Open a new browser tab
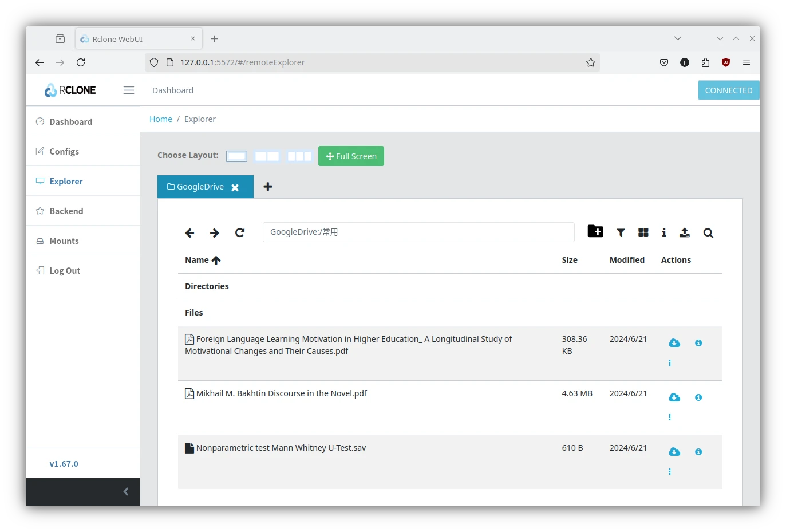786x532 pixels. tap(214, 38)
